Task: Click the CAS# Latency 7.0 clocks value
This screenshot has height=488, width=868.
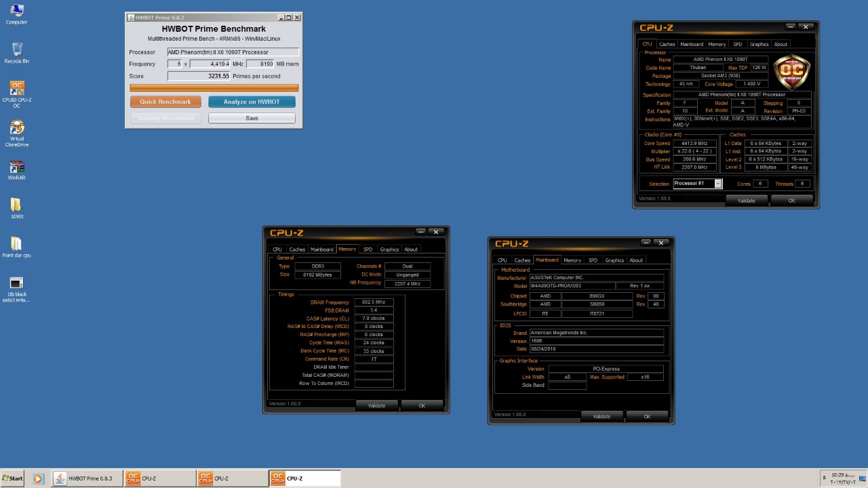Action: pyautogui.click(x=374, y=319)
